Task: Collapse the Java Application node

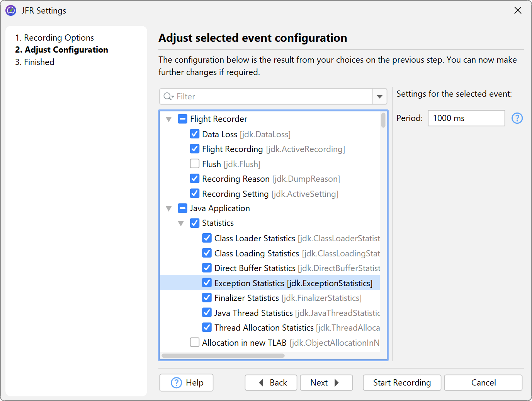Action: pyautogui.click(x=169, y=208)
